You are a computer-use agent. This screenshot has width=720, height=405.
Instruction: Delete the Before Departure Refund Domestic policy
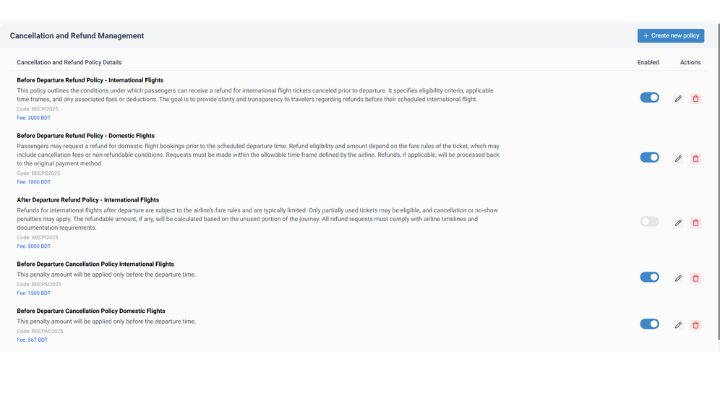coord(696,158)
